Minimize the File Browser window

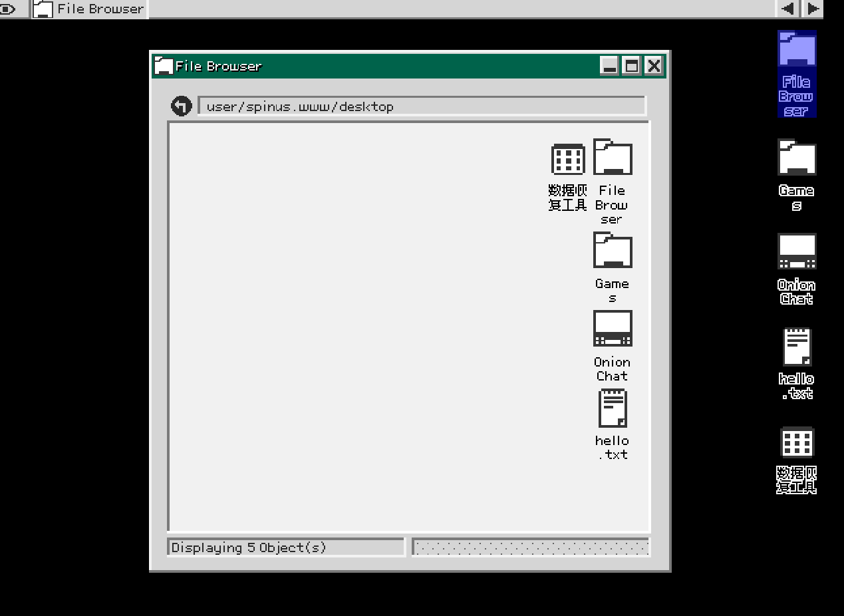(609, 65)
